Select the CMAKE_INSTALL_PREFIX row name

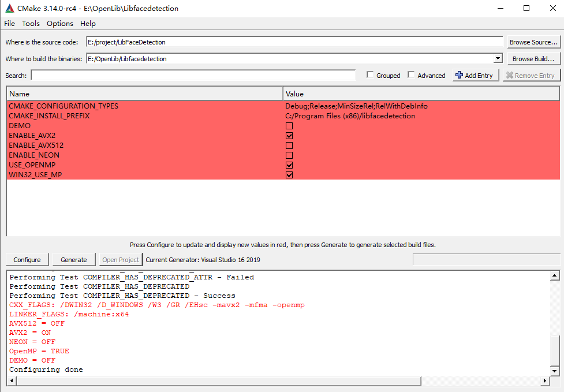click(49, 116)
